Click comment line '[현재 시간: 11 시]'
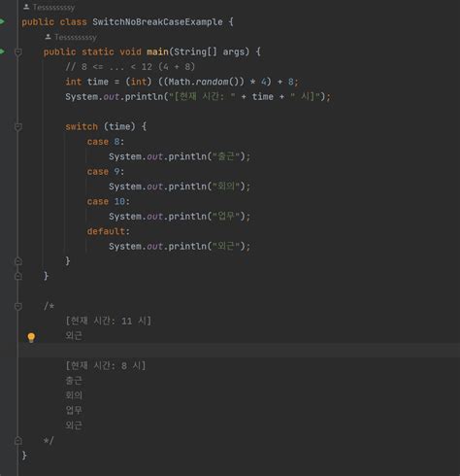 tap(109, 321)
